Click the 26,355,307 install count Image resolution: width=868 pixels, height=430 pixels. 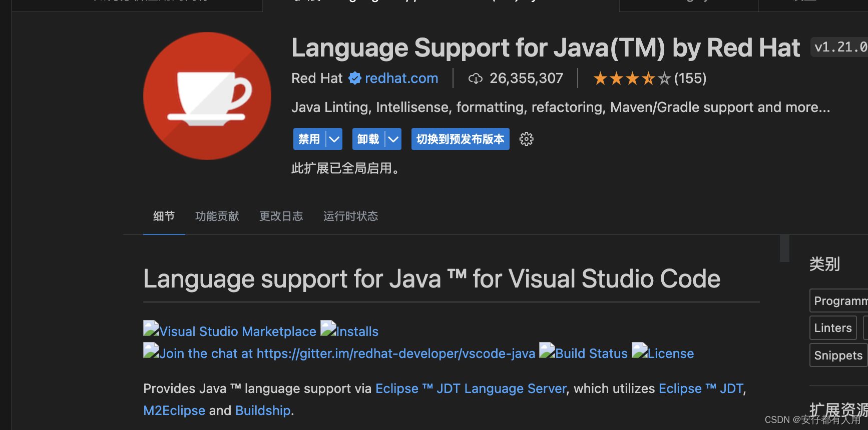point(526,78)
